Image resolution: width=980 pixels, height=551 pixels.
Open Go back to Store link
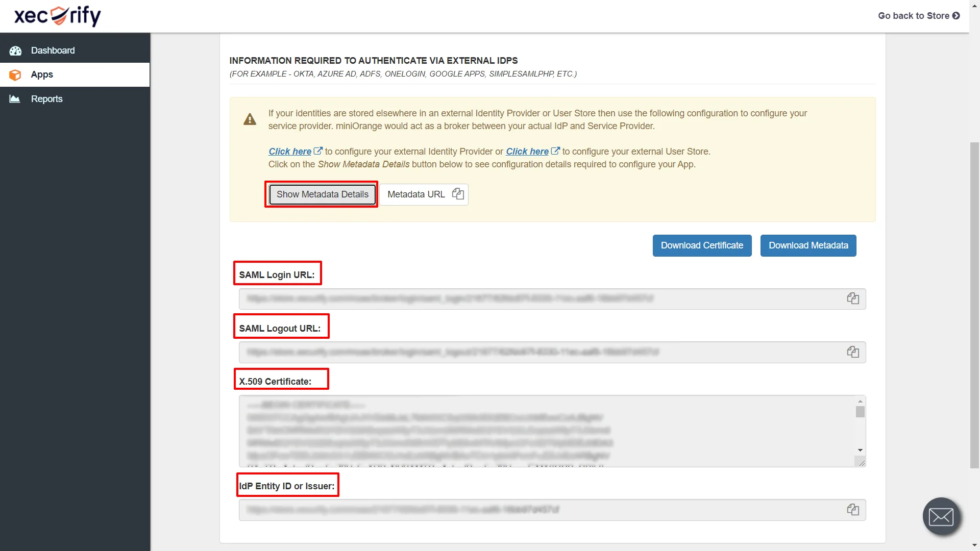(x=918, y=16)
